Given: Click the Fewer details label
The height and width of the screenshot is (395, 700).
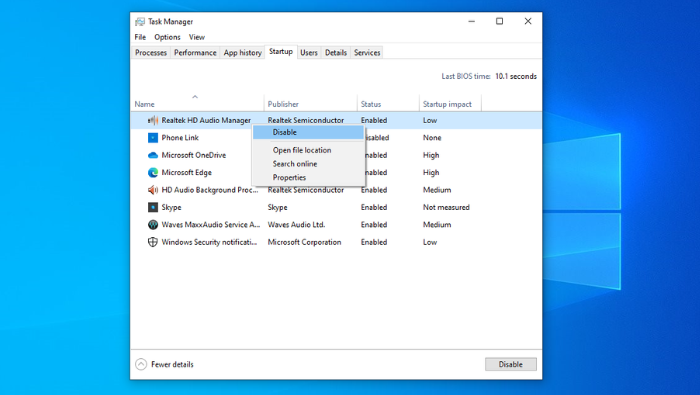Looking at the screenshot, I should click(x=172, y=364).
